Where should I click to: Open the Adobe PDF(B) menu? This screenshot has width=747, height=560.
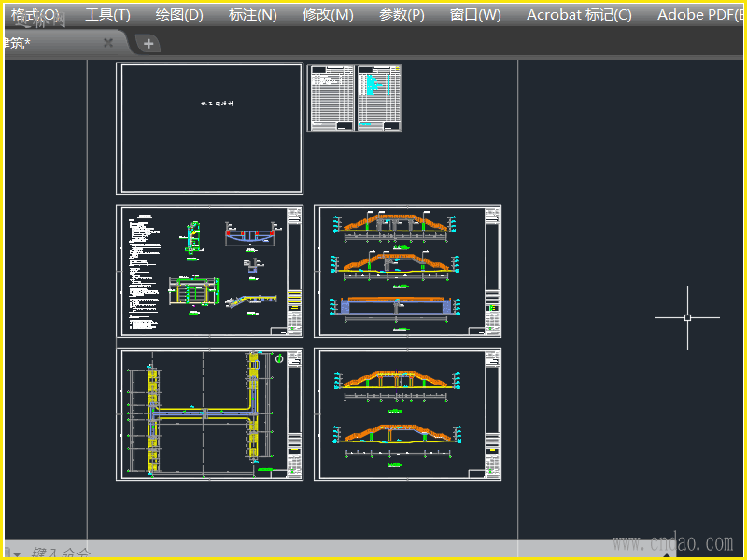coord(700,15)
